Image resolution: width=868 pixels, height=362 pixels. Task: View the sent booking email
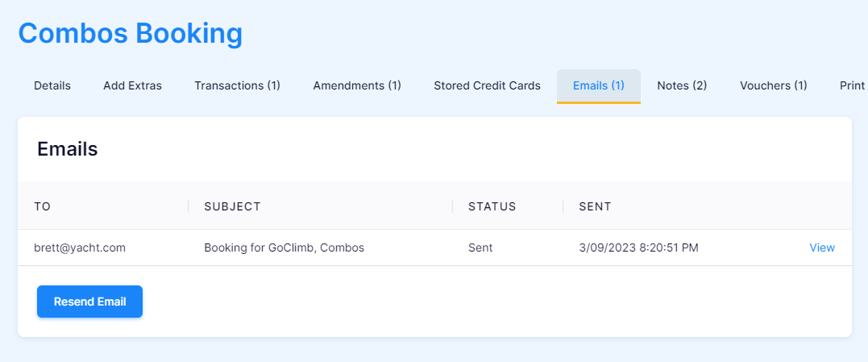[822, 248]
